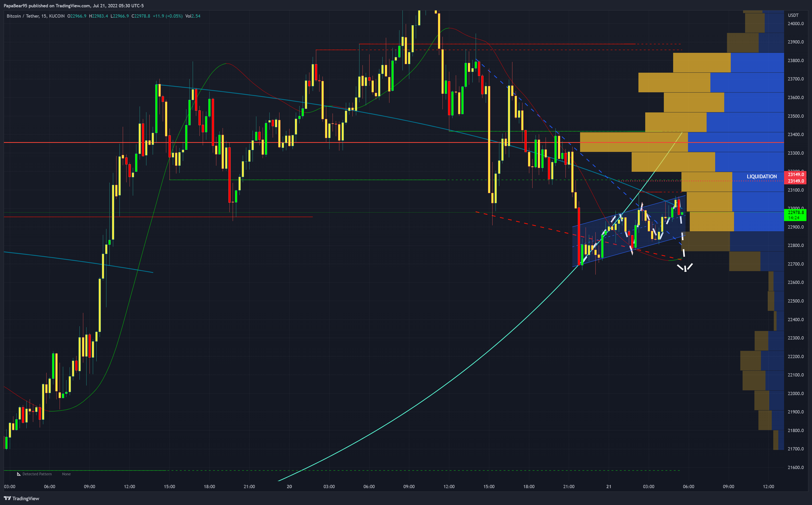
Task: Click the 14:24 bar countdown timer
Action: point(794,218)
